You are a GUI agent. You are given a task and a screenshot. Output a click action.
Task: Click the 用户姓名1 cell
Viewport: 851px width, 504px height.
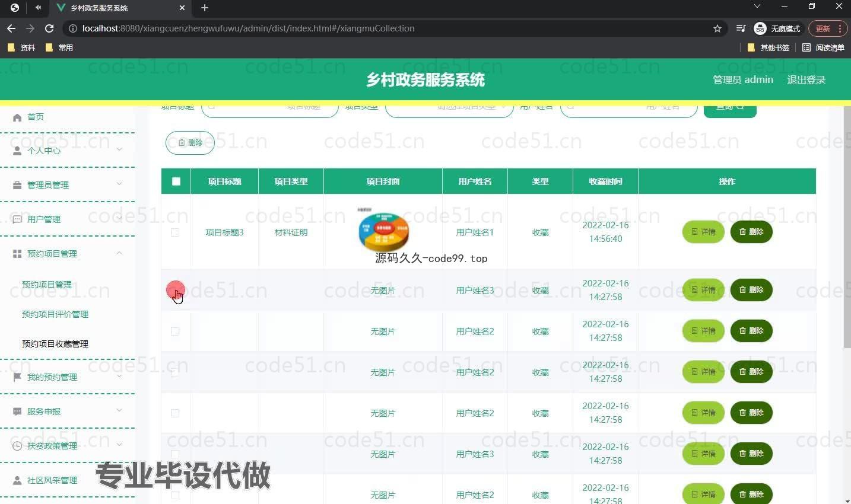[x=475, y=232]
